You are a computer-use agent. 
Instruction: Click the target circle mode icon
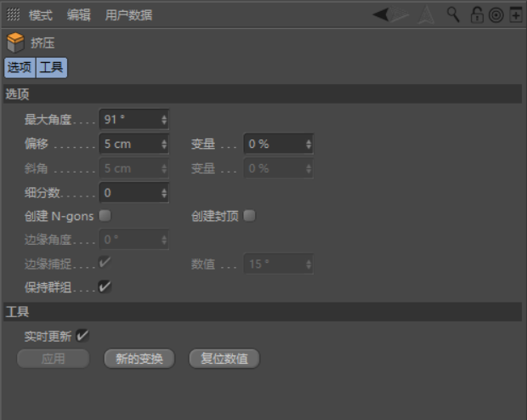[x=496, y=15]
